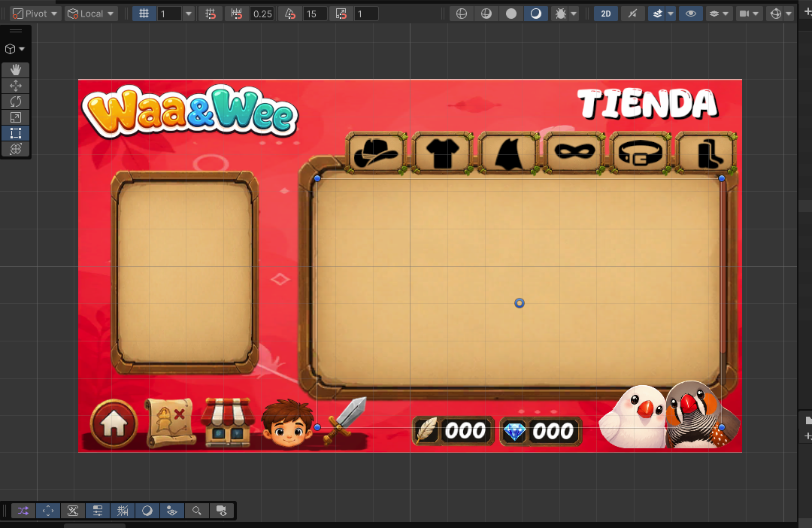Toggle 2D view mode
The image size is (812, 528).
(606, 14)
